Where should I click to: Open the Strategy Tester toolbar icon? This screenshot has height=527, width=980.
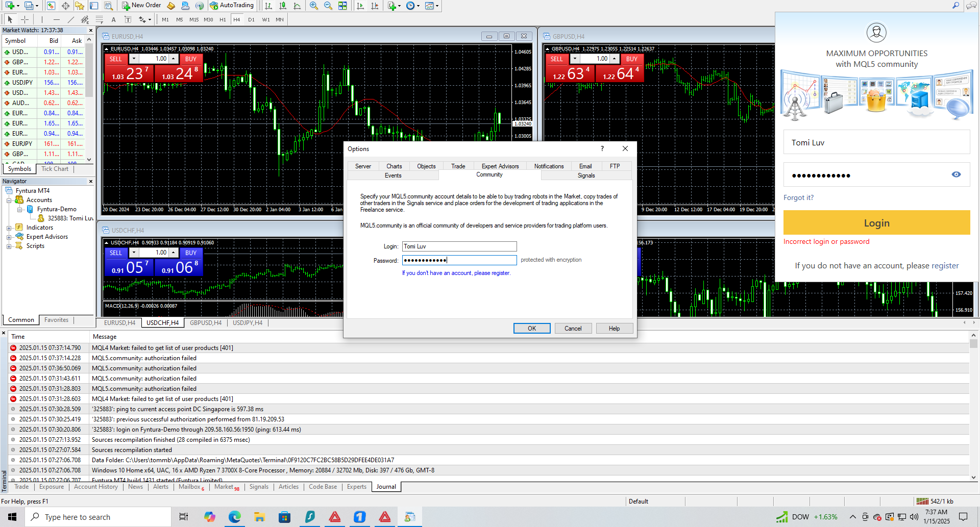click(x=108, y=6)
